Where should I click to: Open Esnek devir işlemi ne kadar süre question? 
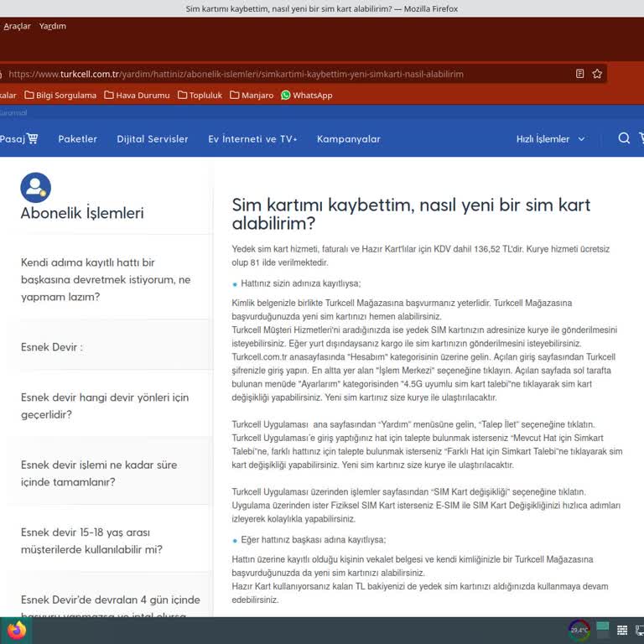pyautogui.click(x=99, y=473)
